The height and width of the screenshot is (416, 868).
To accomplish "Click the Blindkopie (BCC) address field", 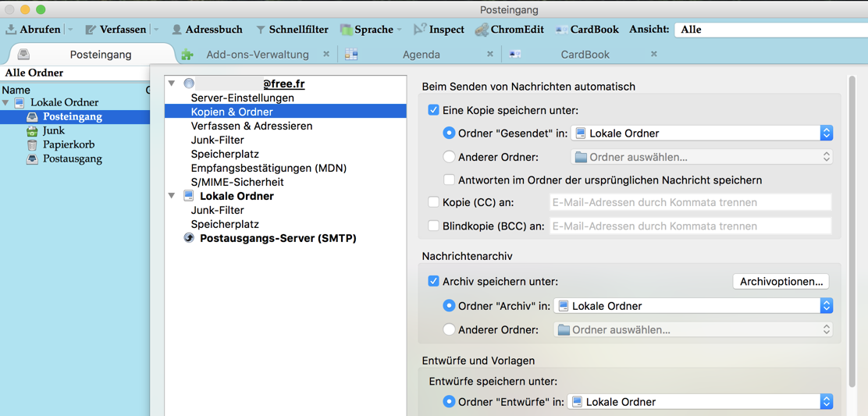I will pyautogui.click(x=690, y=226).
